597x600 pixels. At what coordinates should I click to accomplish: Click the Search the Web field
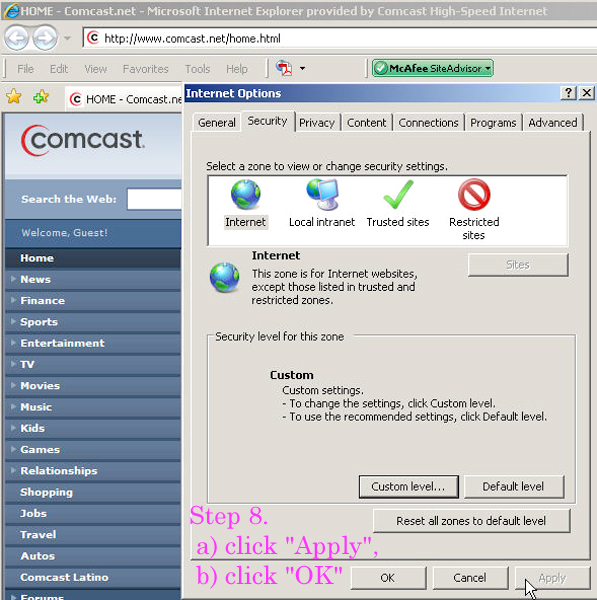[155, 199]
